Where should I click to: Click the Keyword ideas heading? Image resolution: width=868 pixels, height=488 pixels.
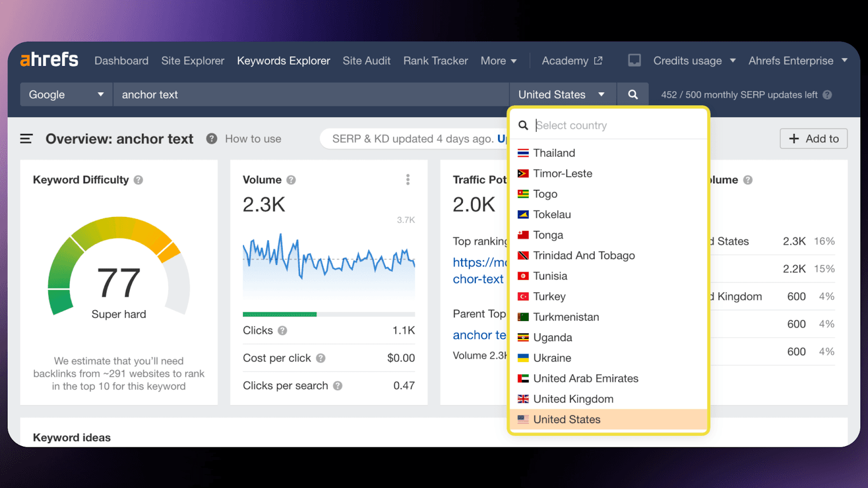pyautogui.click(x=72, y=438)
